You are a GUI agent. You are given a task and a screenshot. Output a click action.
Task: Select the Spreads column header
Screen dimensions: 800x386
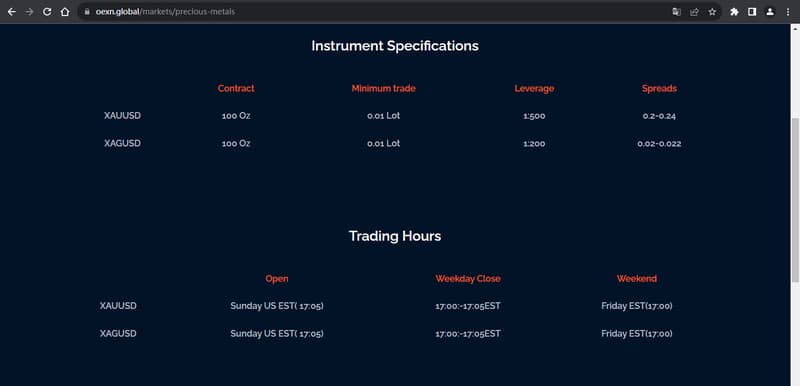click(x=659, y=89)
